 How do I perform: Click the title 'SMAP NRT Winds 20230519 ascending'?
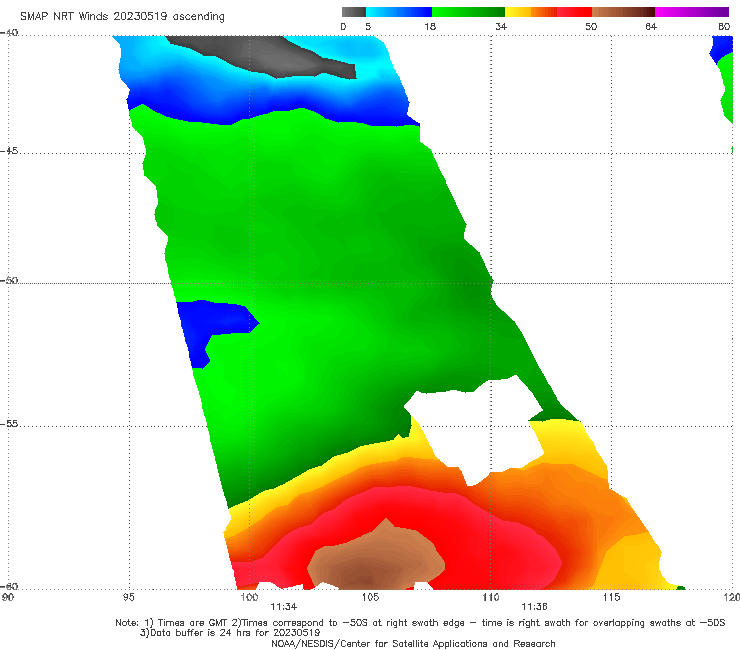click(x=122, y=17)
